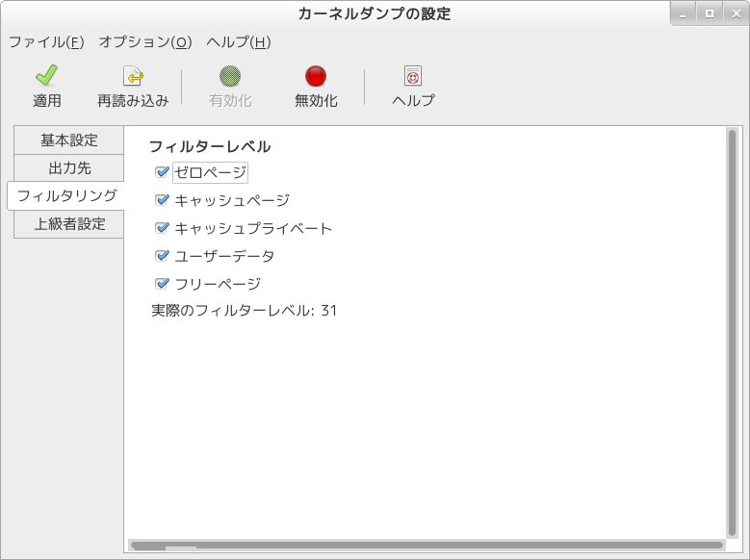Open the ファイル(F) menu
Image resolution: width=750 pixels, height=560 pixels.
tap(46, 42)
